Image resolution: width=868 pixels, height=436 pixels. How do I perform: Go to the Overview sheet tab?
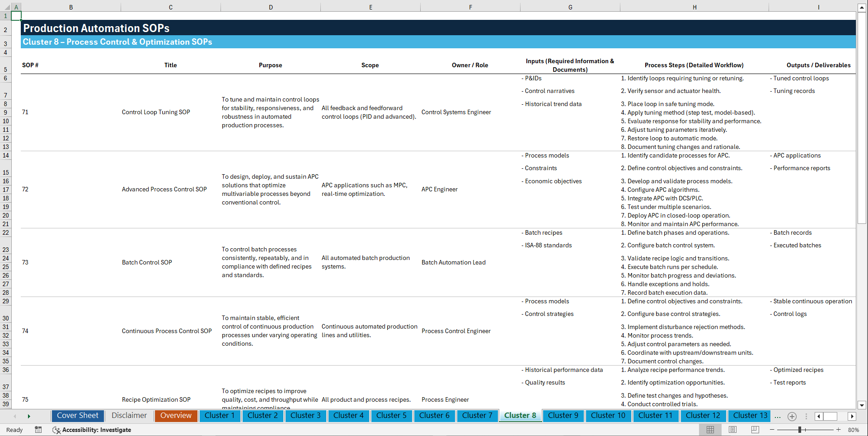pyautogui.click(x=176, y=416)
